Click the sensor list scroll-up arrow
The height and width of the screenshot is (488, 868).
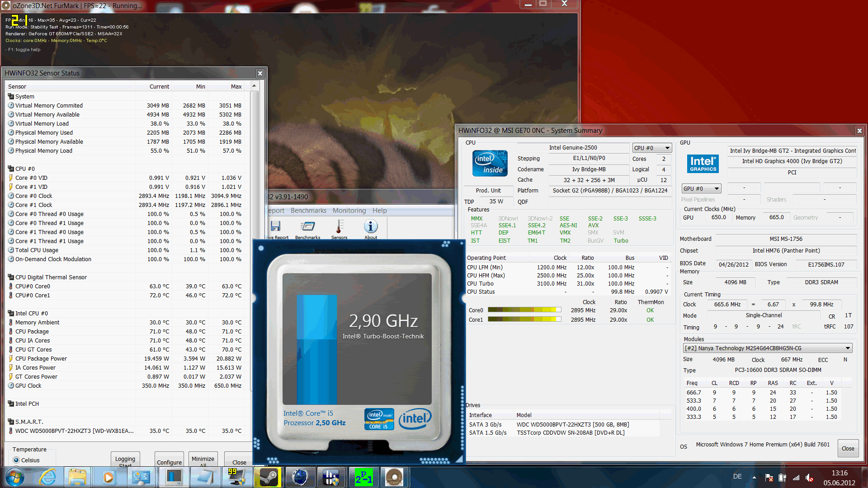pyautogui.click(x=254, y=86)
